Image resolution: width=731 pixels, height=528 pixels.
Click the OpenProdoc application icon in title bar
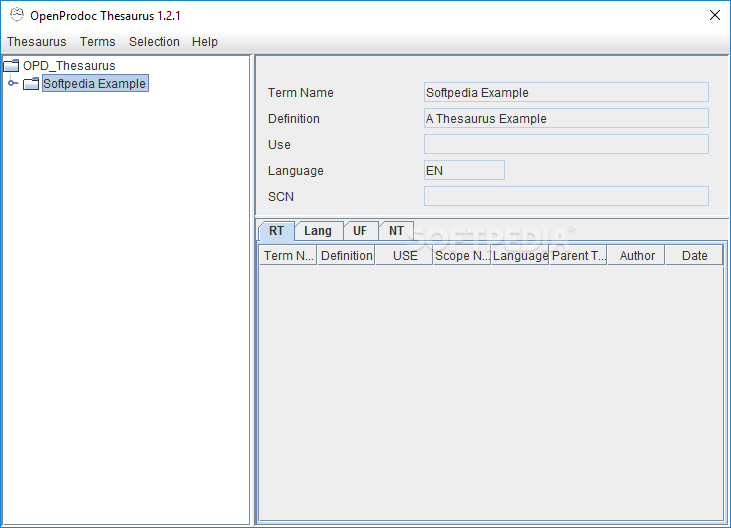coord(17,15)
